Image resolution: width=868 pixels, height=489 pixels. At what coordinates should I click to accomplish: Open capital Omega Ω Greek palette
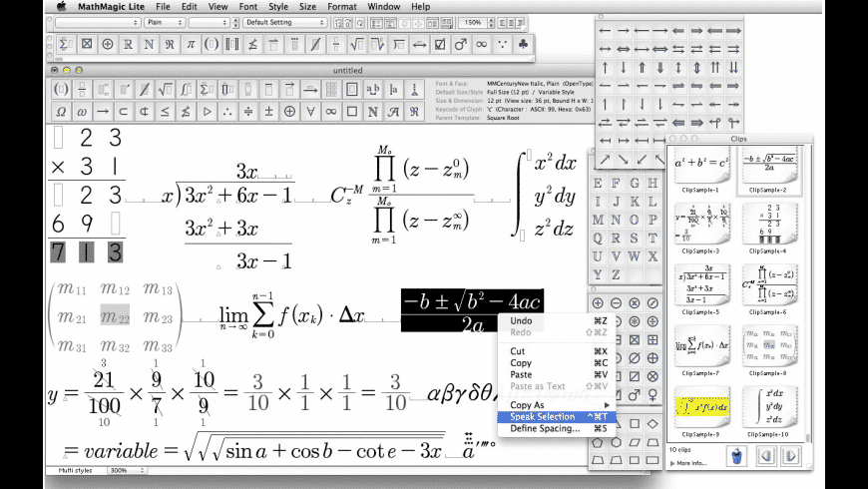click(x=61, y=112)
